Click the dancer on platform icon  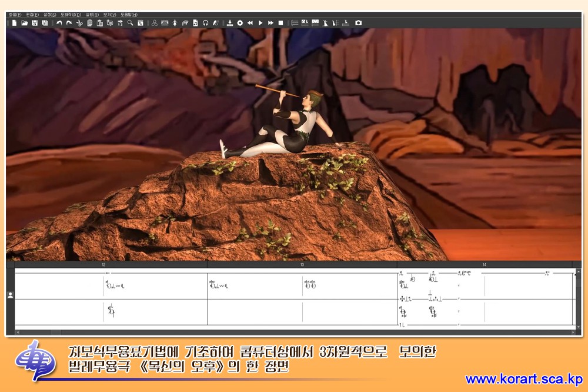pos(346,23)
